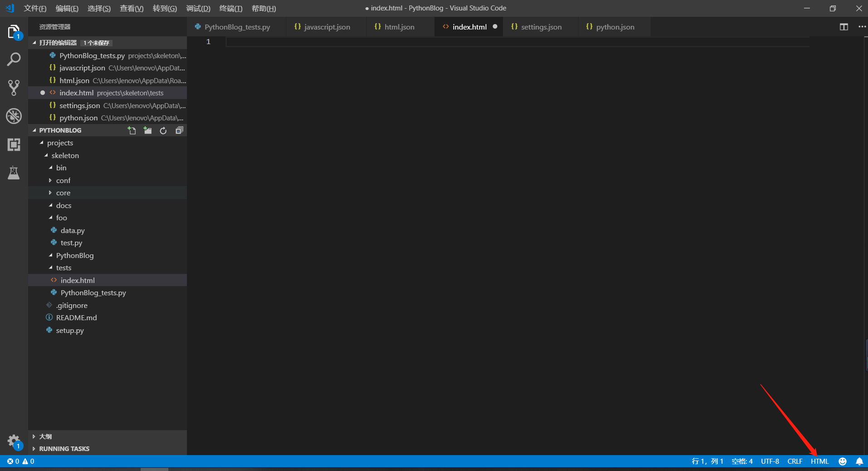This screenshot has width=868, height=471.
Task: Select README.md in the Explorer
Action: [x=76, y=317]
